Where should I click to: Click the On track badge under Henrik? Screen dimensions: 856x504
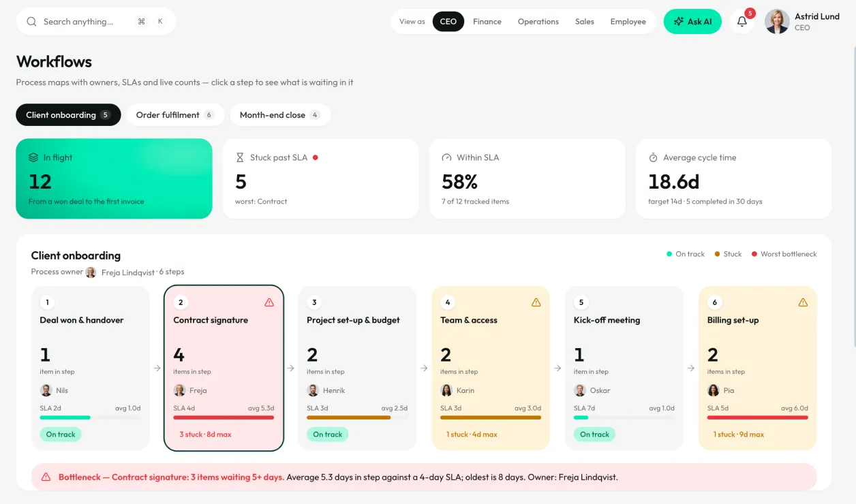tap(328, 435)
